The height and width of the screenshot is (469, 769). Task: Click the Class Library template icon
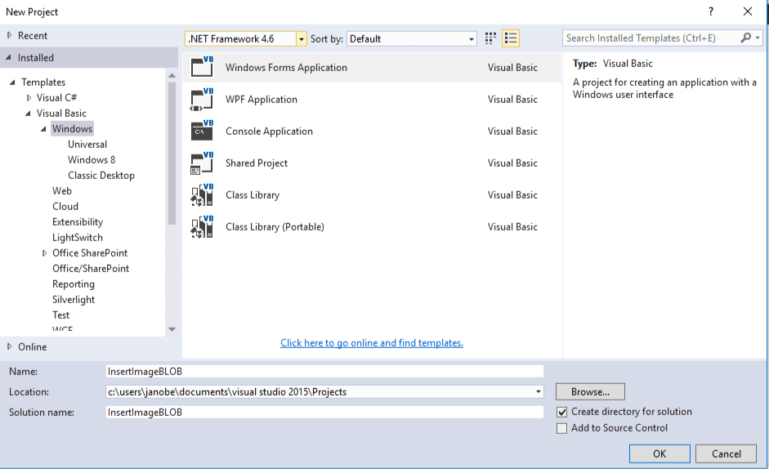(202, 195)
